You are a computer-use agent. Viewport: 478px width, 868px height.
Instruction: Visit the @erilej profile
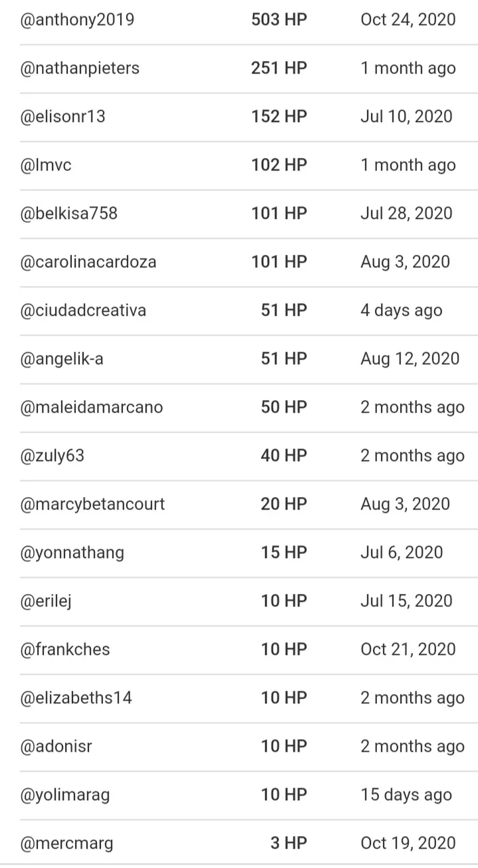click(46, 601)
